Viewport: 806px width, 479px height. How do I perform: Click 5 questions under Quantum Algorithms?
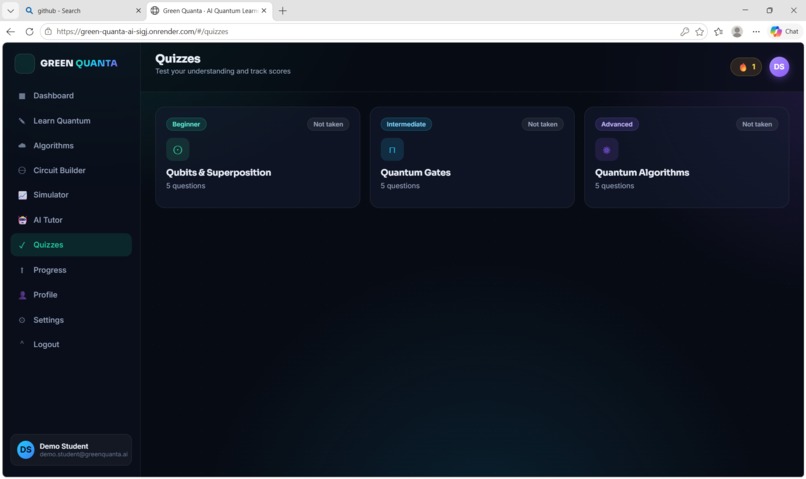tap(614, 186)
